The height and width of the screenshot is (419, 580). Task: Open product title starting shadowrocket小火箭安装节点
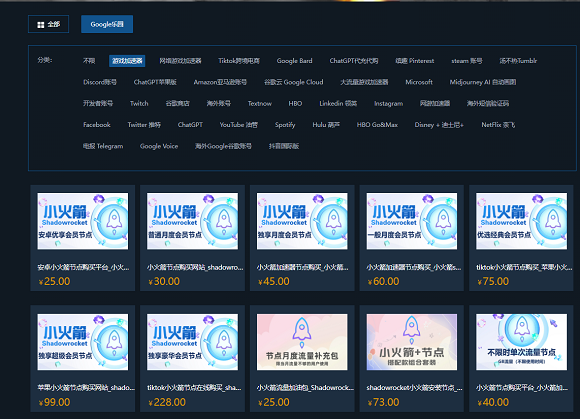(414, 388)
